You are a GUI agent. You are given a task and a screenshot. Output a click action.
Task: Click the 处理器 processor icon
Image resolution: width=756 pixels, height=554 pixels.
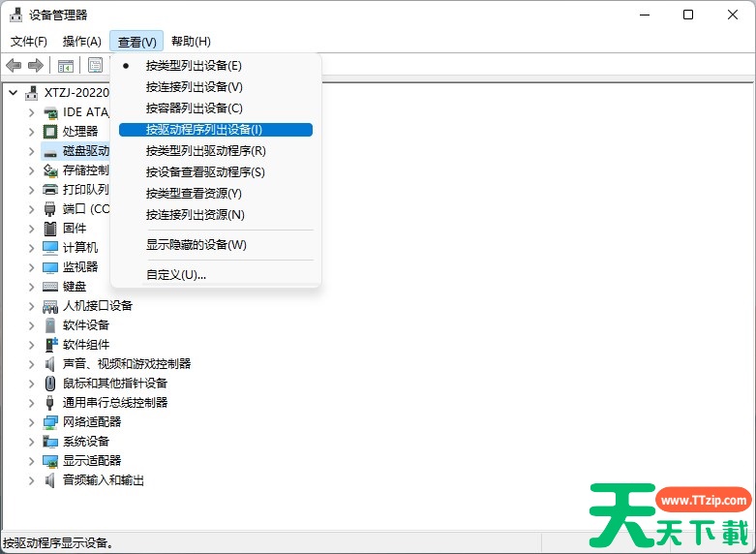tap(50, 132)
